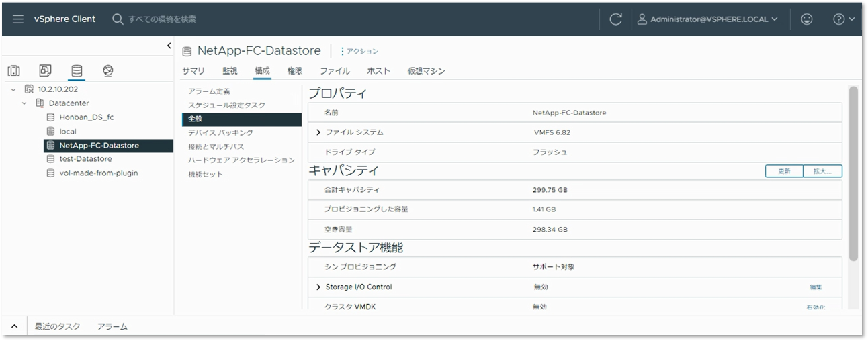Select the Honban_DS_fc datastore
The width and height of the screenshot is (868, 341).
(87, 117)
